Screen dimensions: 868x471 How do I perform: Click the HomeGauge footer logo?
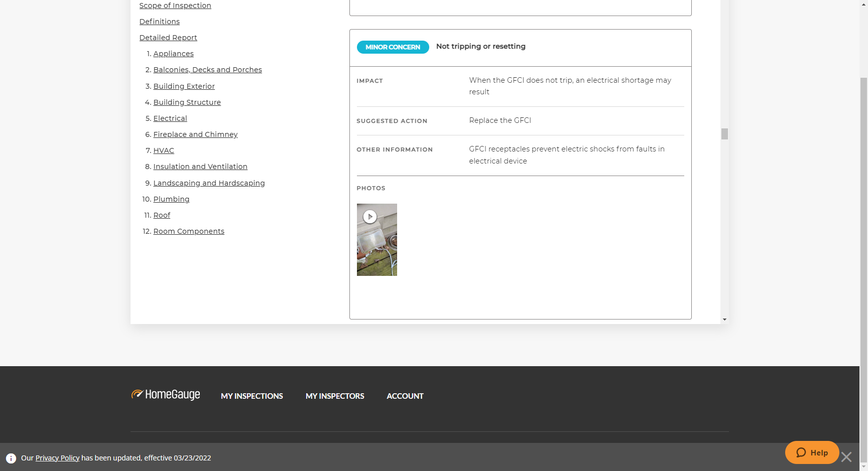pos(166,395)
